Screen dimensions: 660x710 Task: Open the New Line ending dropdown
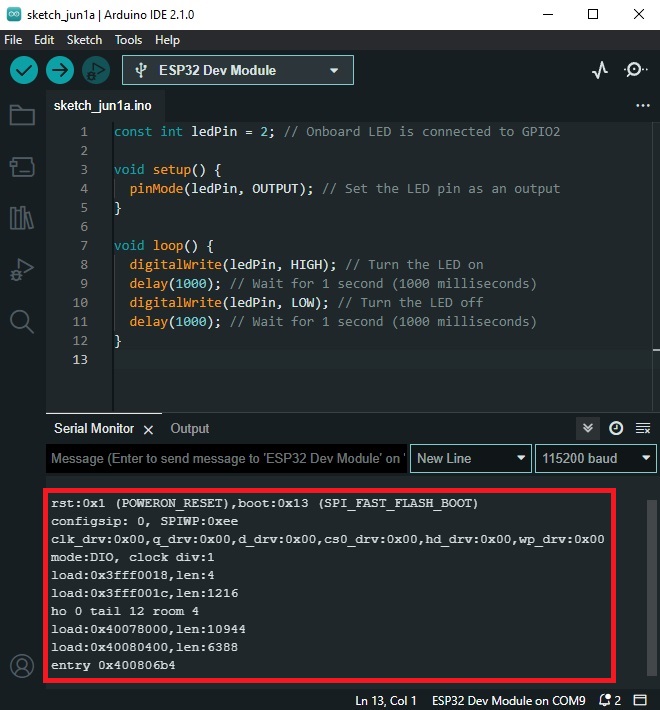[471, 458]
